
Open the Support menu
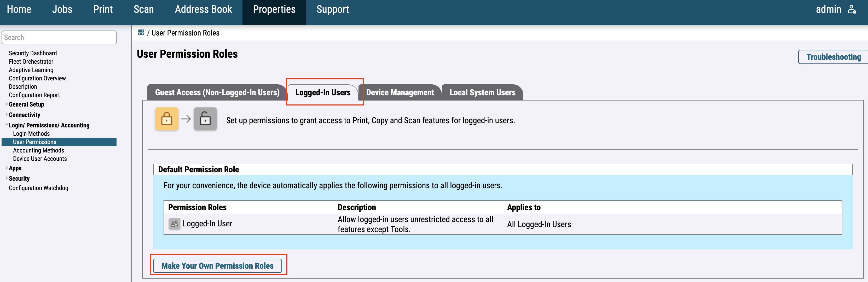pos(332,9)
